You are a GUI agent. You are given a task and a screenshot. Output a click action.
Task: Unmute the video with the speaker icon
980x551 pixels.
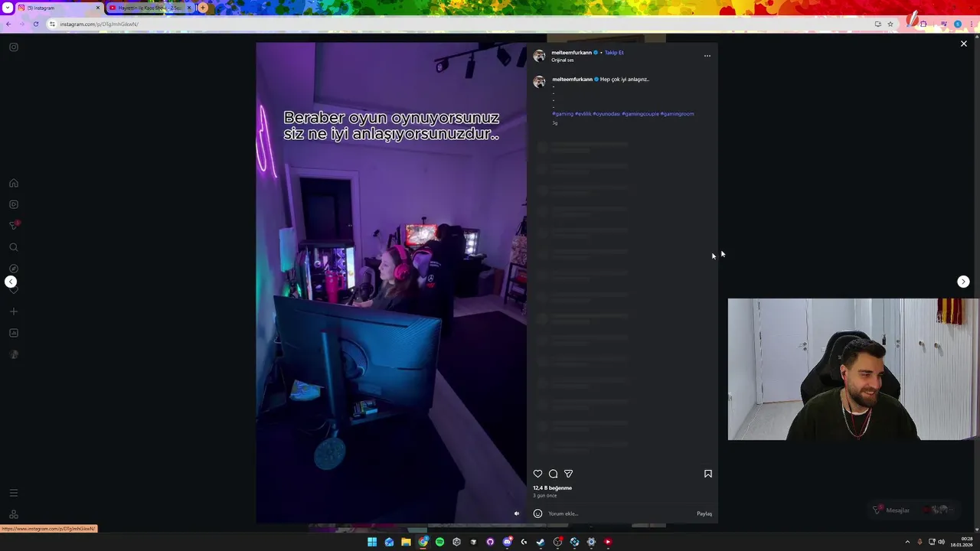[517, 514]
